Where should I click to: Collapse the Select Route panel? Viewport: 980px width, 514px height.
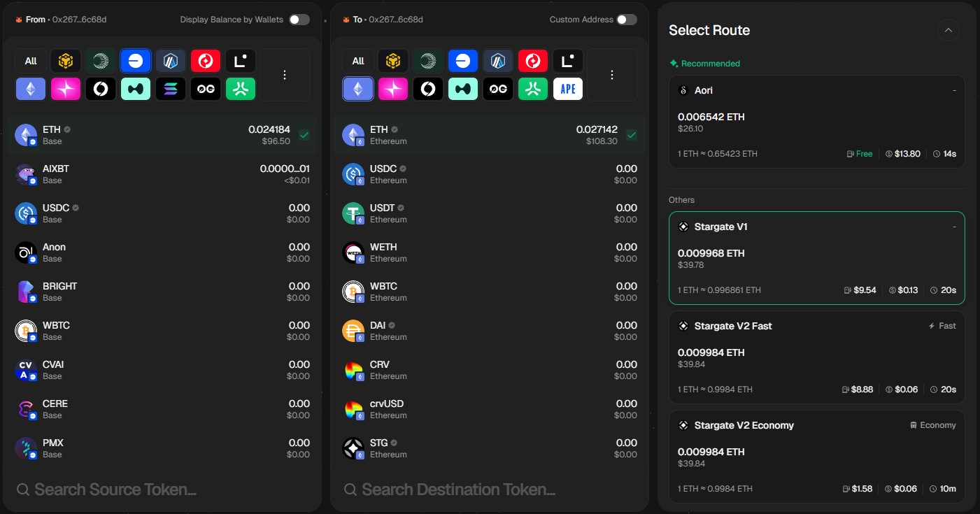point(949,30)
